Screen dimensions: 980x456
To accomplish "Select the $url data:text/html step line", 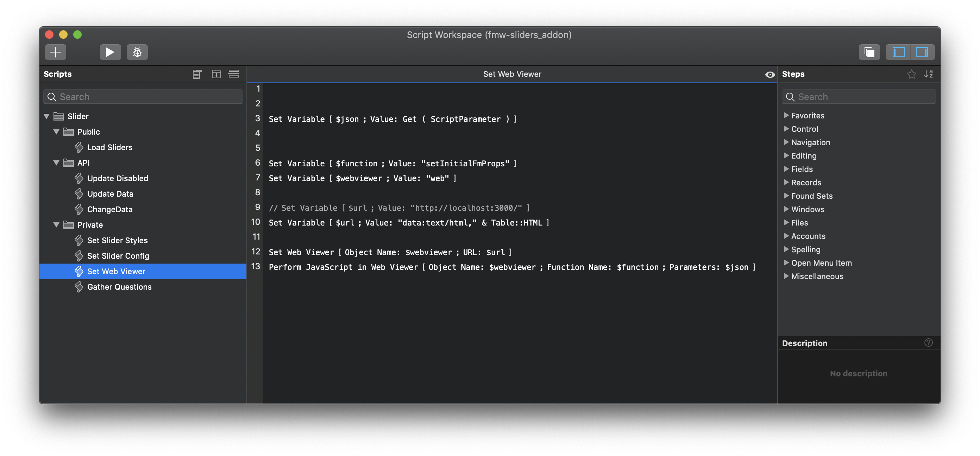I will [409, 223].
